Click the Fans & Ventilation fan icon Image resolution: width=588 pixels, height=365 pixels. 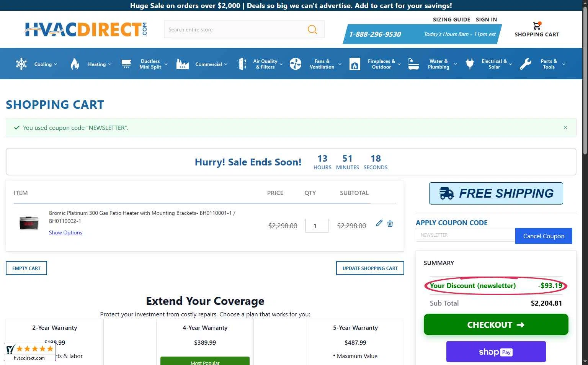[x=296, y=64]
